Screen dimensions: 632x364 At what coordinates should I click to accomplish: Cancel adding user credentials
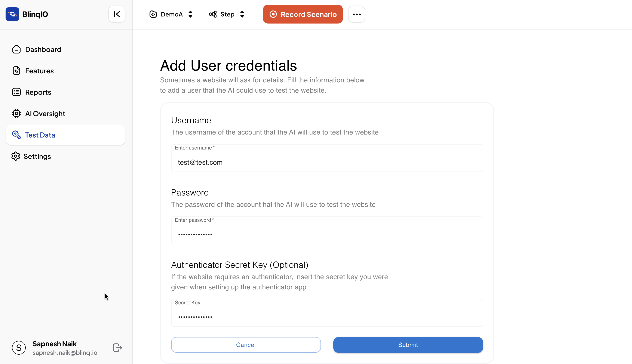[x=246, y=345]
